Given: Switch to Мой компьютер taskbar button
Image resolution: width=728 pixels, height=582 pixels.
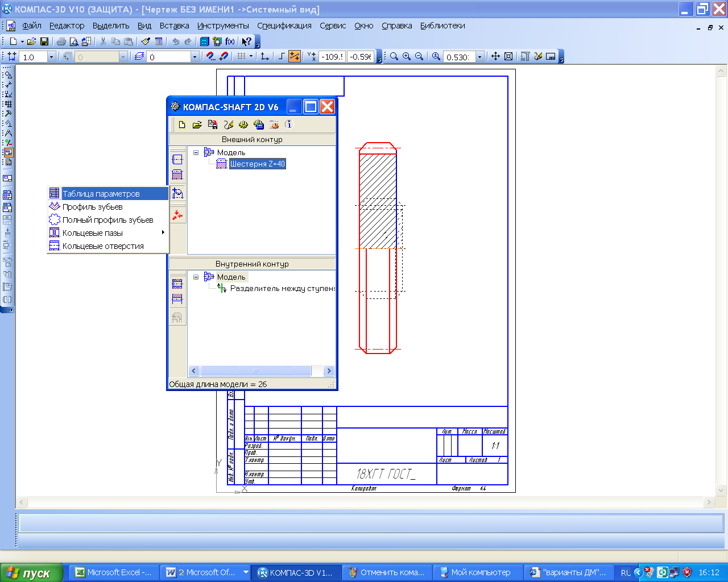Looking at the screenshot, I should click(x=479, y=572).
